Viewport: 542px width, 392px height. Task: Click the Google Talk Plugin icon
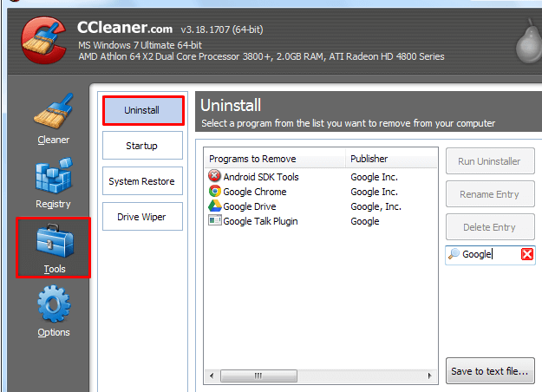215,220
